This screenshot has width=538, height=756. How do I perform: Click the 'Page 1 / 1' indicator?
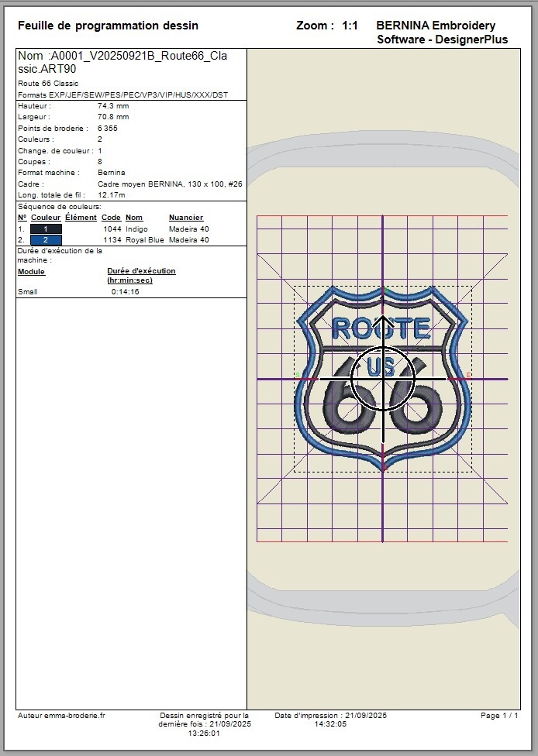(x=499, y=716)
